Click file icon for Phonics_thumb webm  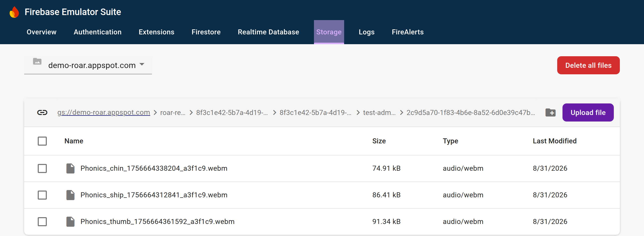70,222
